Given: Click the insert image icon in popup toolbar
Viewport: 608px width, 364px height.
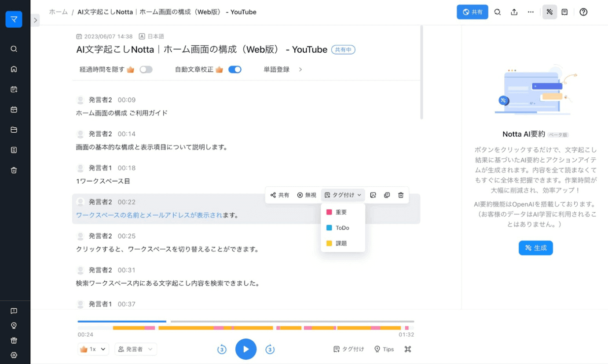Looking at the screenshot, I should tap(373, 195).
